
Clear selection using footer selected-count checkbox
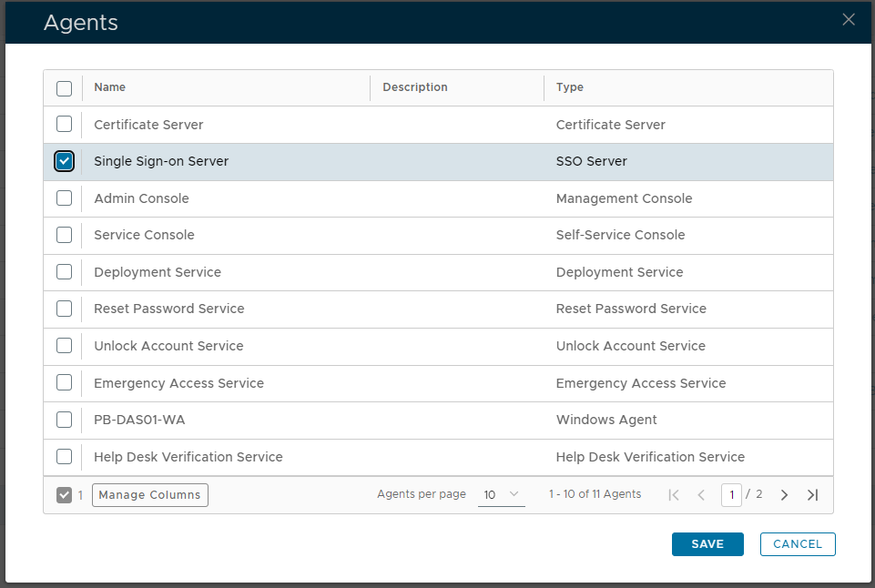point(64,495)
